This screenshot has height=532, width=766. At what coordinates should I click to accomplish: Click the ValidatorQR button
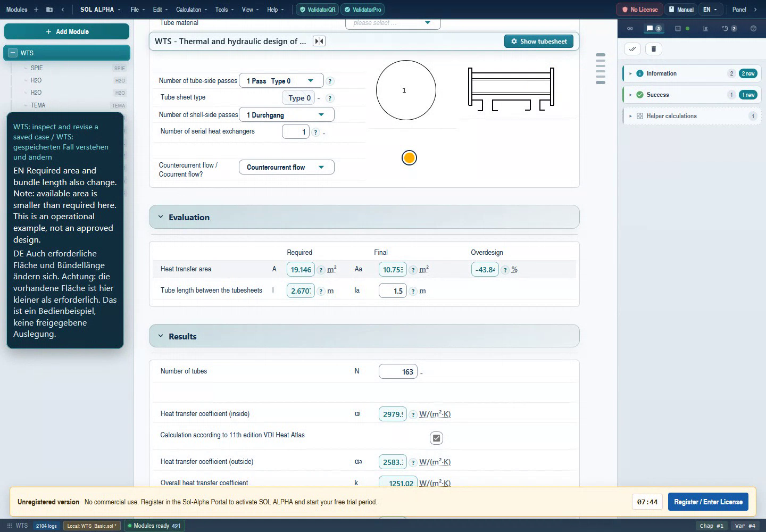tap(317, 10)
